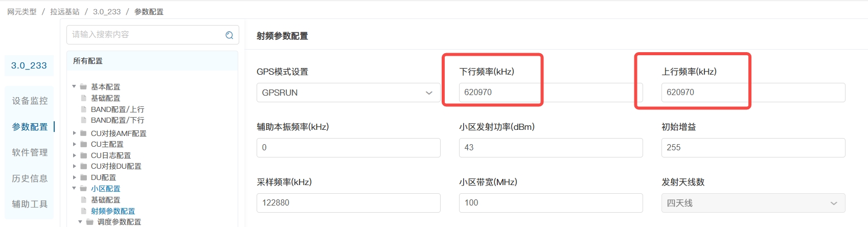Click the 拉远基站 breadcrumb link

(65, 12)
